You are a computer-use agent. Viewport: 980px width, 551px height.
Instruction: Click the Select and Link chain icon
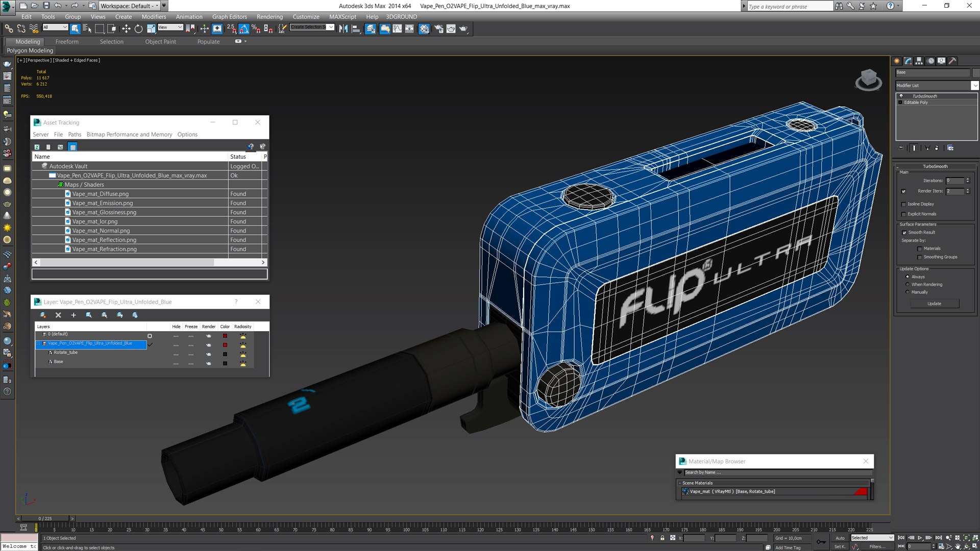[x=9, y=29]
